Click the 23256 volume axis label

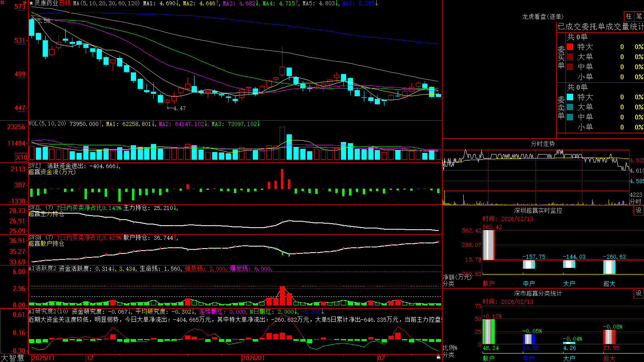tap(16, 127)
